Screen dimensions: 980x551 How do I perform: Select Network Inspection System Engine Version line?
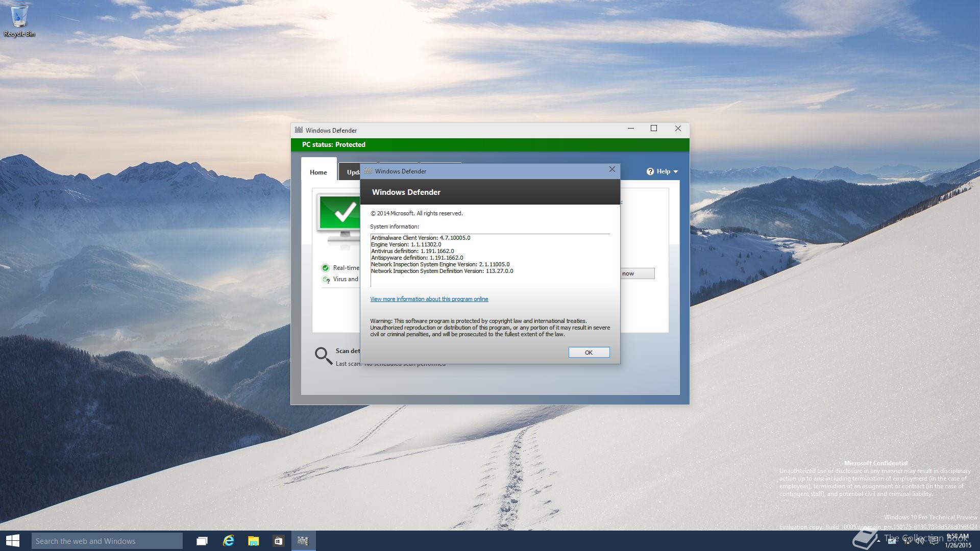tap(440, 264)
